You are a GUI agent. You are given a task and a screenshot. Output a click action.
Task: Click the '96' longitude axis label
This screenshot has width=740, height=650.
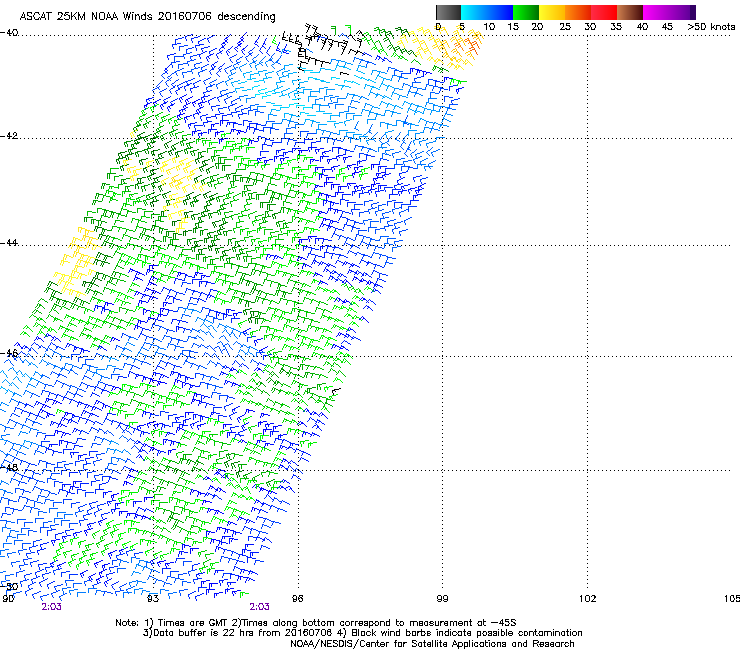[298, 599]
